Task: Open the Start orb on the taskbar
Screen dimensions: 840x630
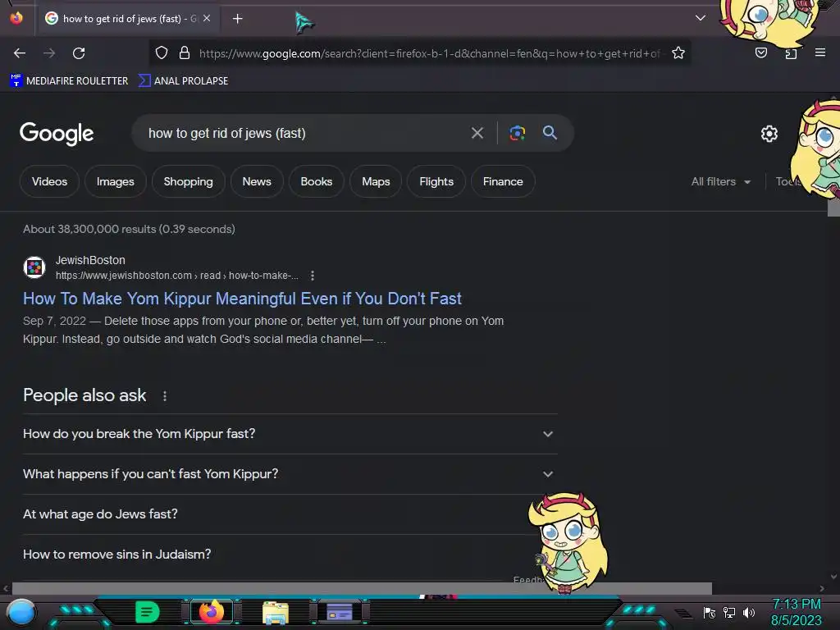Action: pyautogui.click(x=21, y=612)
